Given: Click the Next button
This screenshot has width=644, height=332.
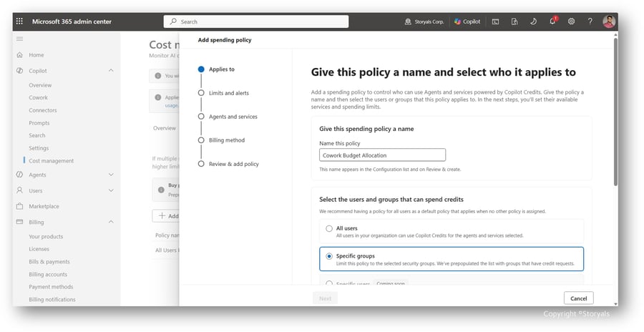Looking at the screenshot, I should [326, 298].
